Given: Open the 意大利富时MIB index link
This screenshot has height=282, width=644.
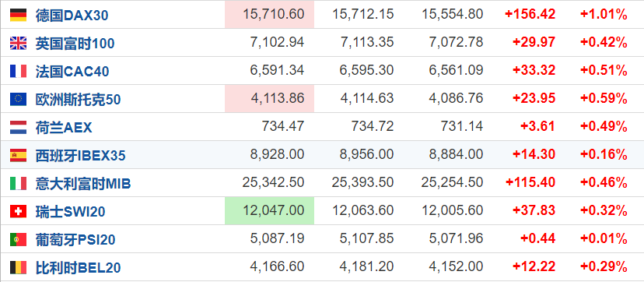Looking at the screenshot, I should (x=83, y=183).
